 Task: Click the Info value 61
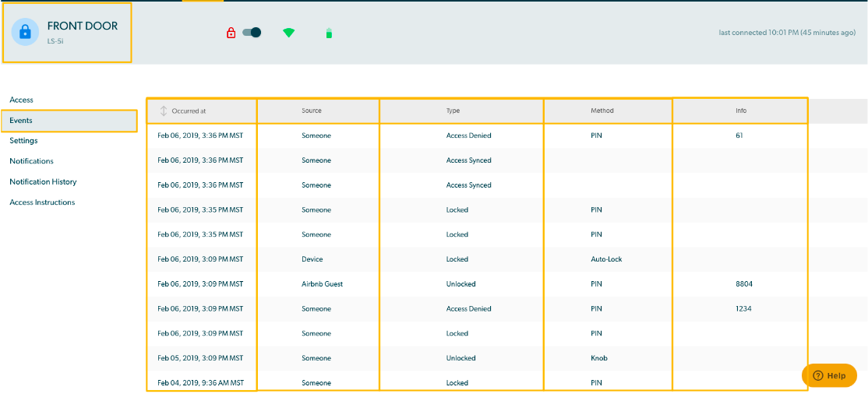click(x=739, y=135)
